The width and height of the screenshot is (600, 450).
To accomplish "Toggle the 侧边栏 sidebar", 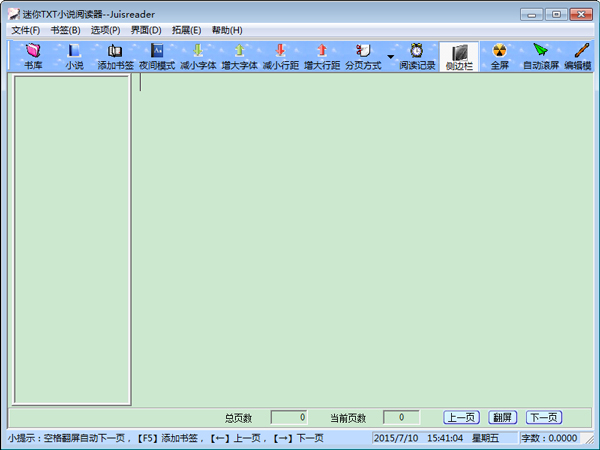I will (x=459, y=56).
